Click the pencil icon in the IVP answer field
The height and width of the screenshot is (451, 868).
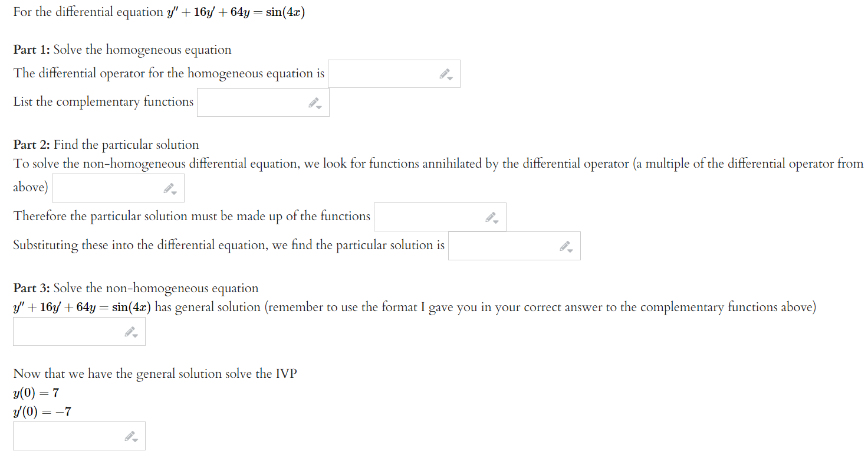pyautogui.click(x=129, y=434)
